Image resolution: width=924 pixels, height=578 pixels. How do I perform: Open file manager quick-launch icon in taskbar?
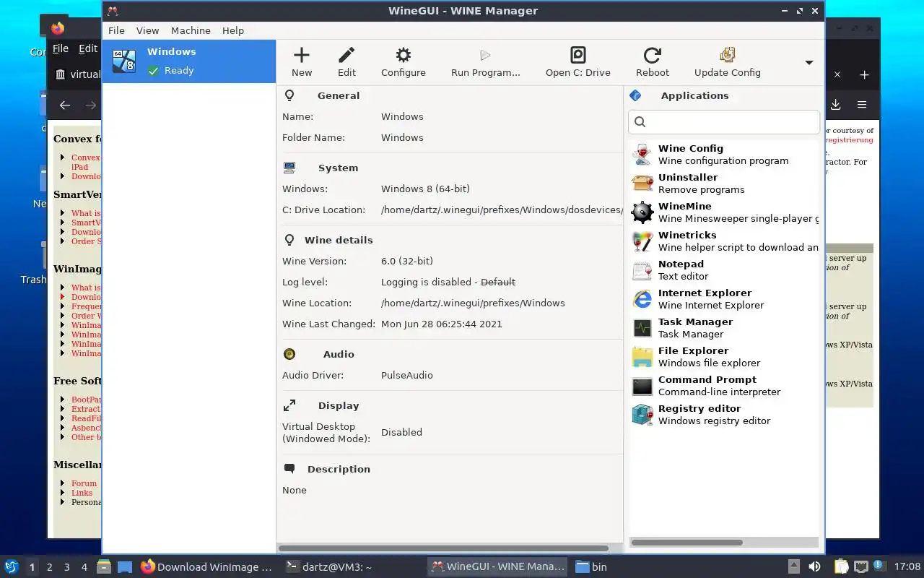pos(103,567)
